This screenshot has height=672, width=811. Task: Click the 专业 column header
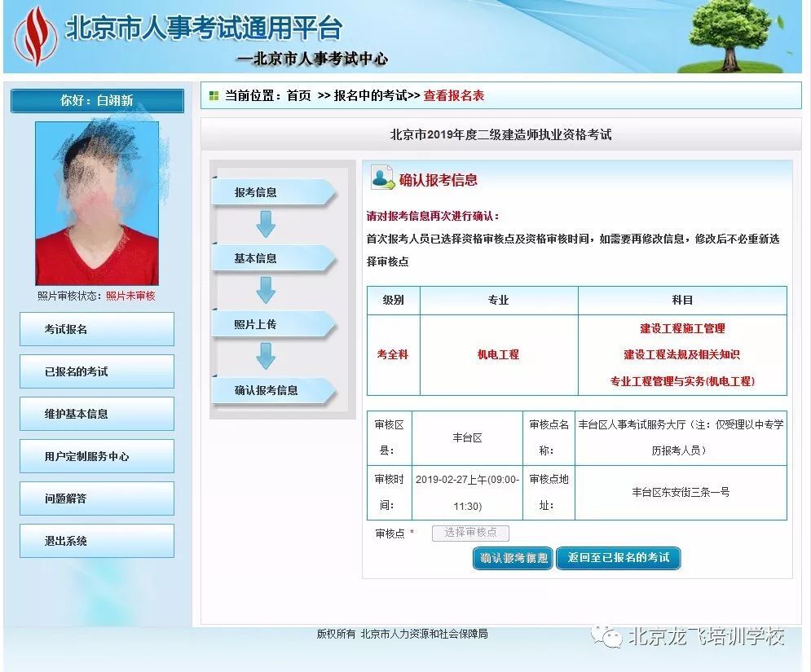[499, 301]
